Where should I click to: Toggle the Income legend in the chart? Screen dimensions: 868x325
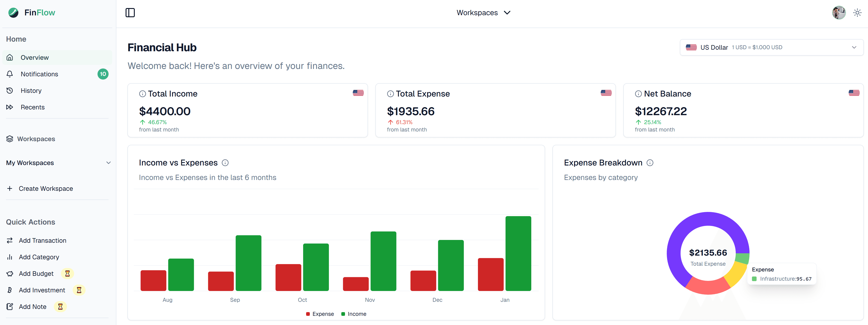pos(354,314)
